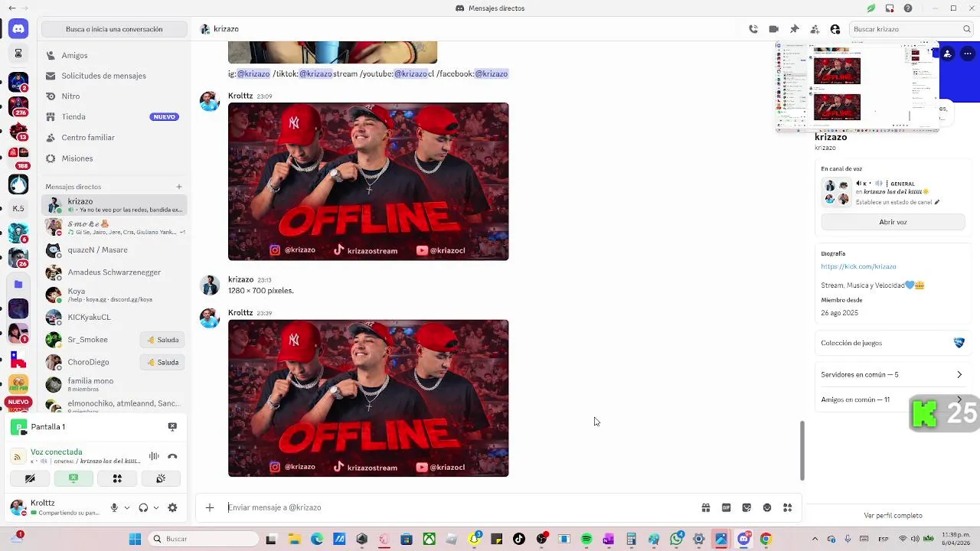Open the GIF picker
This screenshot has height=551, width=980.
pyautogui.click(x=727, y=507)
